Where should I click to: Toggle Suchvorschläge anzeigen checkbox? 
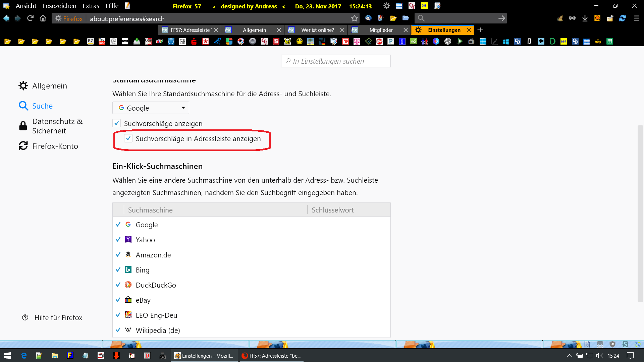click(x=116, y=123)
